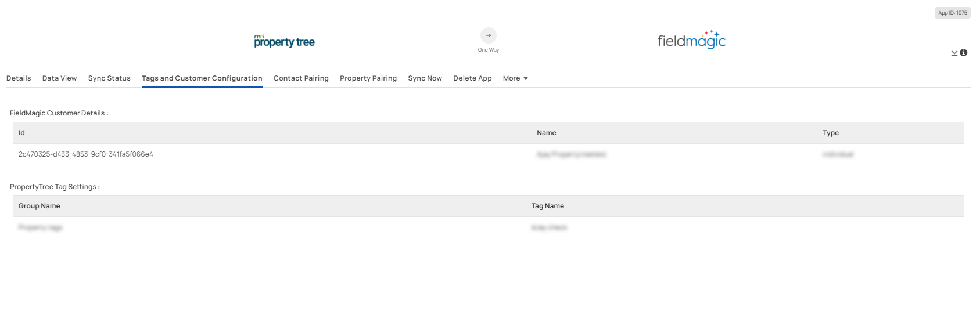Viewport: 980px width, 333px height.
Task: Click the customer Id value 2c470325-d433-4853-9cf0-341fa5f066e4
Action: tap(86, 154)
